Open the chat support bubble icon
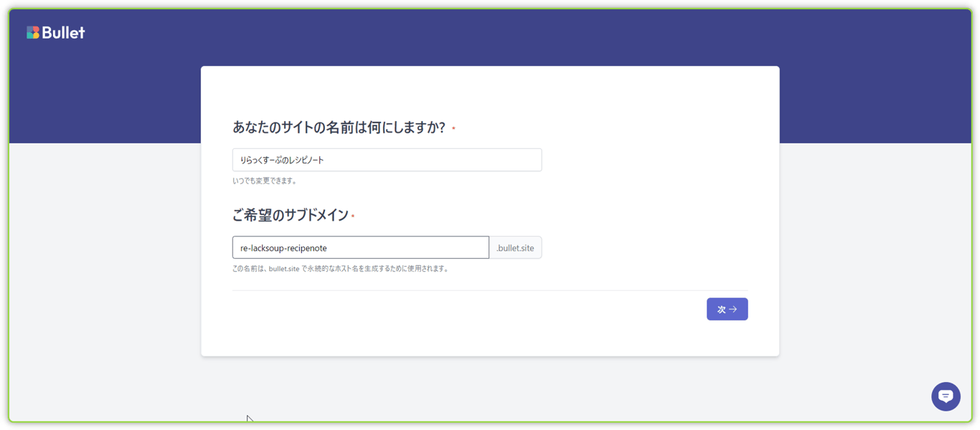 (946, 396)
